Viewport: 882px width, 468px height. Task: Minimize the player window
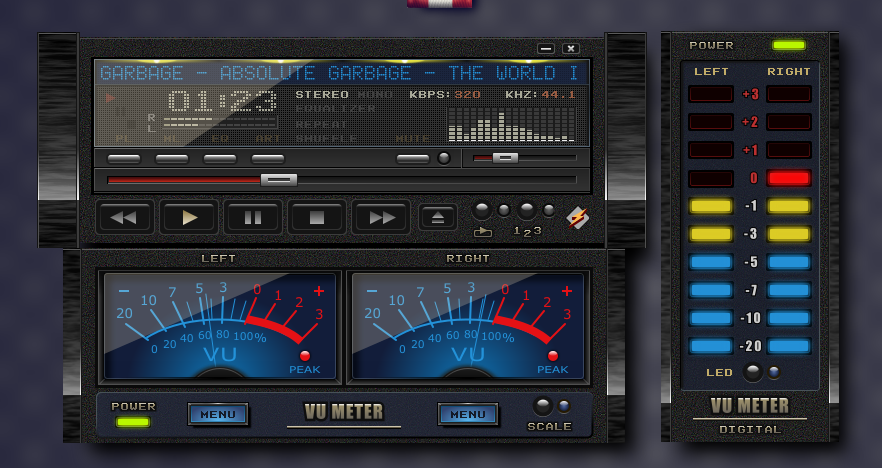(x=545, y=48)
